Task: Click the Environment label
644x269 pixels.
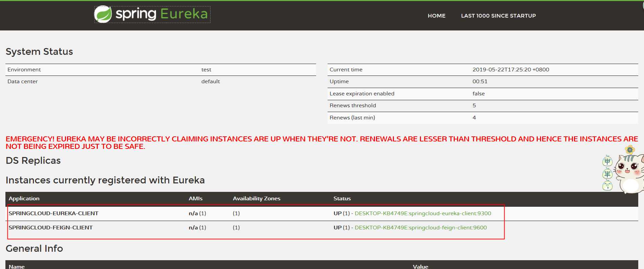Action: pyautogui.click(x=24, y=69)
